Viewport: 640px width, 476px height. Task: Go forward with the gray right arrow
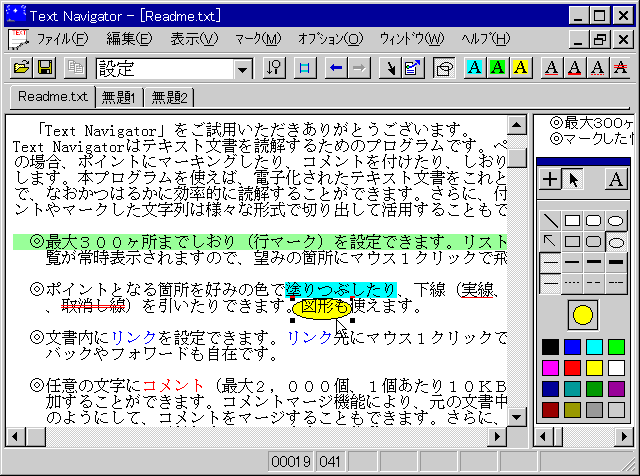pos(359,68)
